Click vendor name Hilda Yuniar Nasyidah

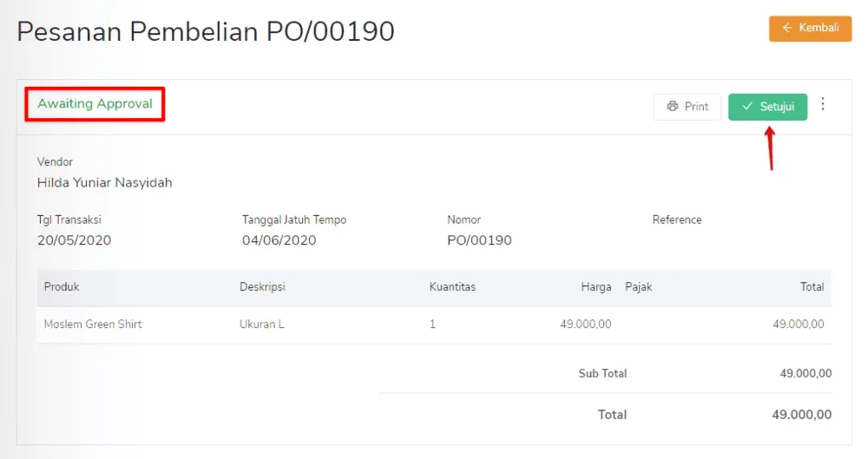(104, 183)
